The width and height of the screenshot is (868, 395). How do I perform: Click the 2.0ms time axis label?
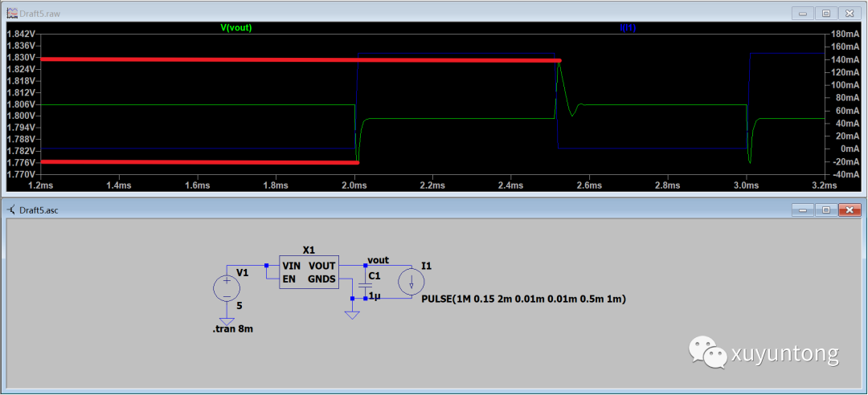click(x=354, y=185)
